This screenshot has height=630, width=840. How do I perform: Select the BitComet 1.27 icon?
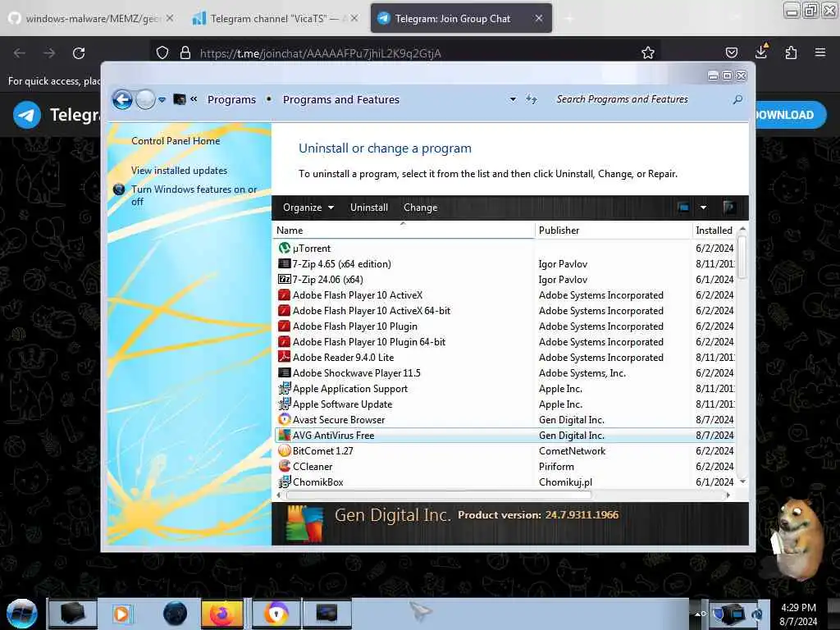pyautogui.click(x=285, y=450)
